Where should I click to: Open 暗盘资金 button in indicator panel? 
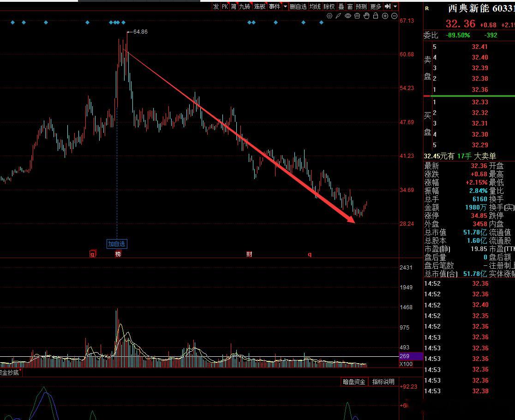coord(354,382)
